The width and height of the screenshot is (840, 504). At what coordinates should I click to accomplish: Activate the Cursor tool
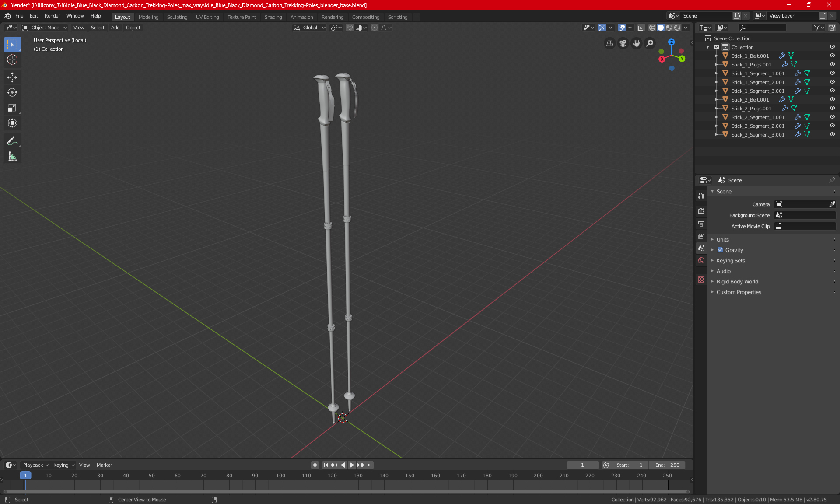pos(12,60)
